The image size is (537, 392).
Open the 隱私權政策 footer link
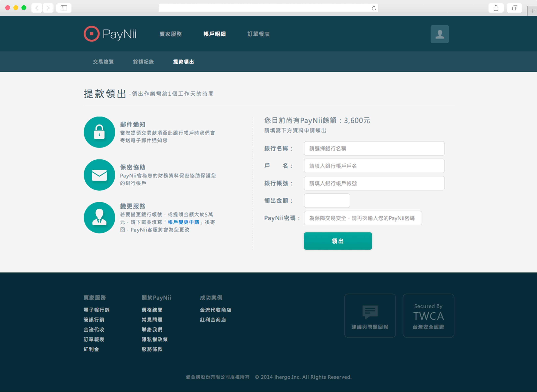coord(155,339)
